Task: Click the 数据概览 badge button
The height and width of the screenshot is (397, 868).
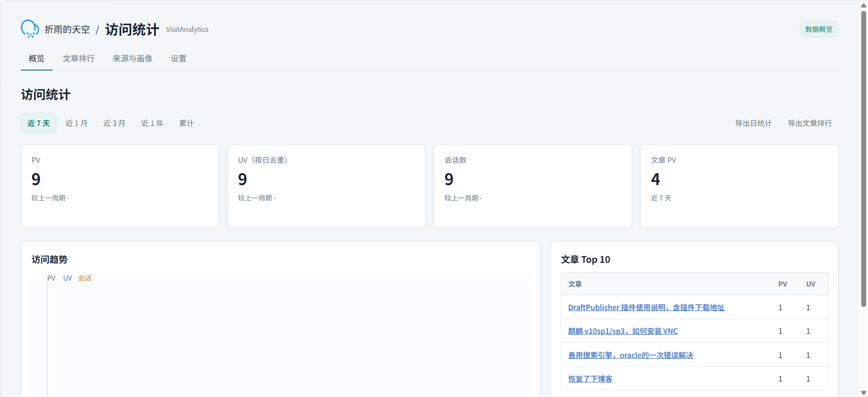Action: click(819, 29)
